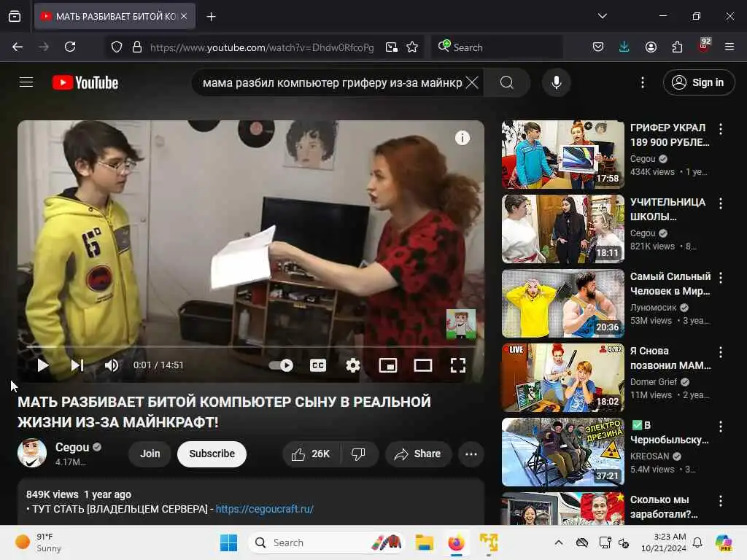Like the video (26K)
The height and width of the screenshot is (560, 747).
click(x=311, y=454)
